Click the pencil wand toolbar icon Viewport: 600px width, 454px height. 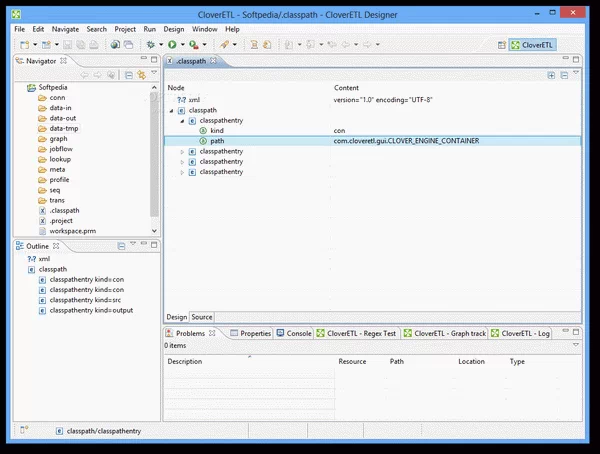click(224, 45)
